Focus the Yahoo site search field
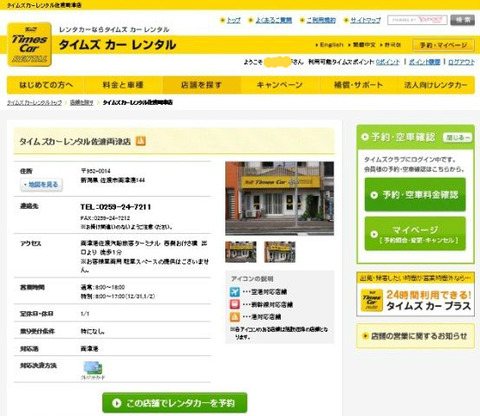The image size is (480, 416). (x=417, y=20)
